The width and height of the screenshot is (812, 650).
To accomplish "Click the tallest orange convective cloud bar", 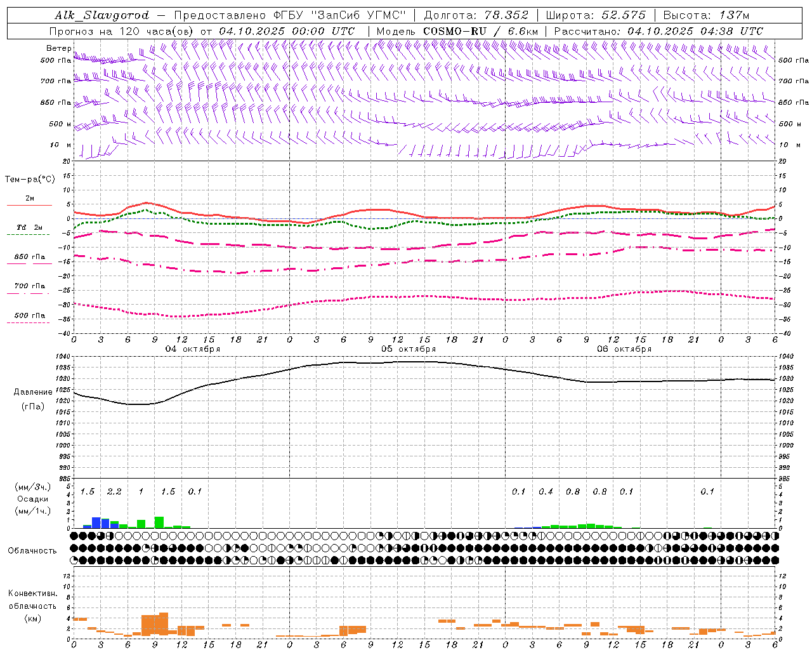I will click(x=164, y=624).
